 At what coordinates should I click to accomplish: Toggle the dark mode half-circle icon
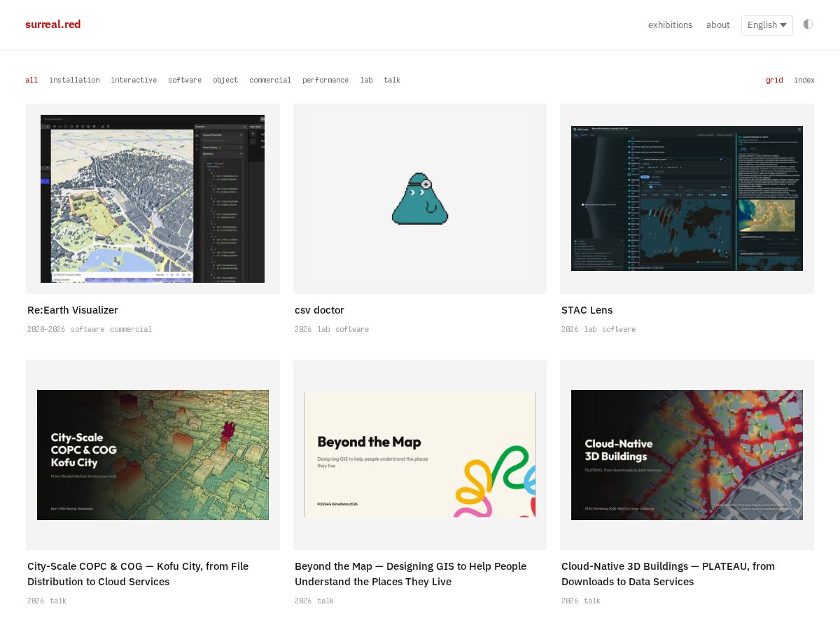(x=808, y=24)
